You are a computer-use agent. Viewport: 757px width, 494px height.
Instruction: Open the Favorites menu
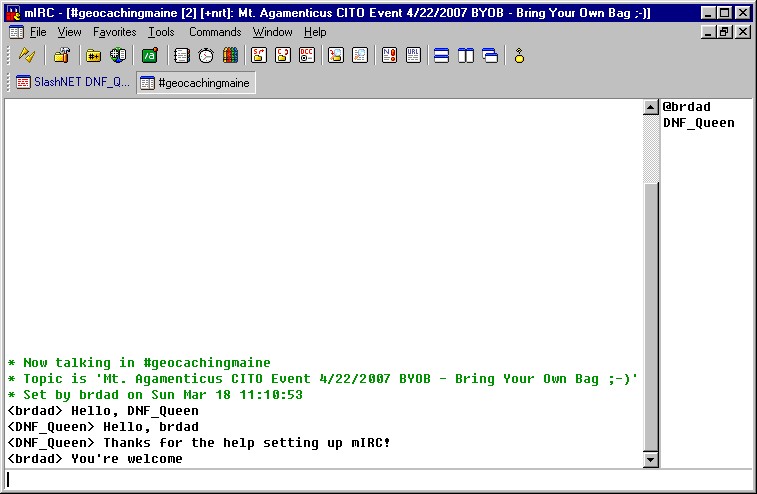tap(114, 32)
